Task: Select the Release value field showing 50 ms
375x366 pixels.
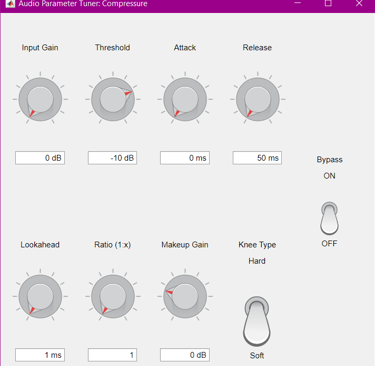Action: pyautogui.click(x=257, y=158)
